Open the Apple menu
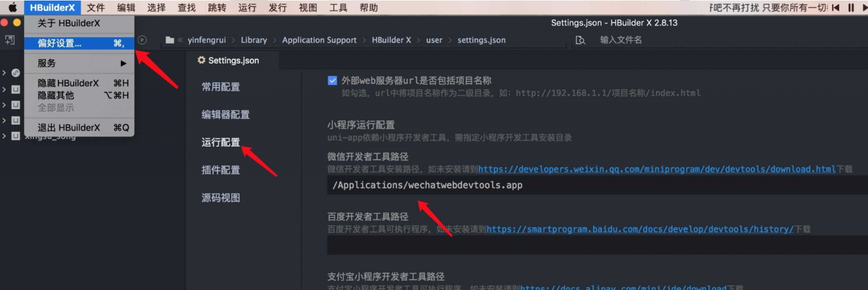The width and height of the screenshot is (868, 290). pyautogui.click(x=13, y=8)
